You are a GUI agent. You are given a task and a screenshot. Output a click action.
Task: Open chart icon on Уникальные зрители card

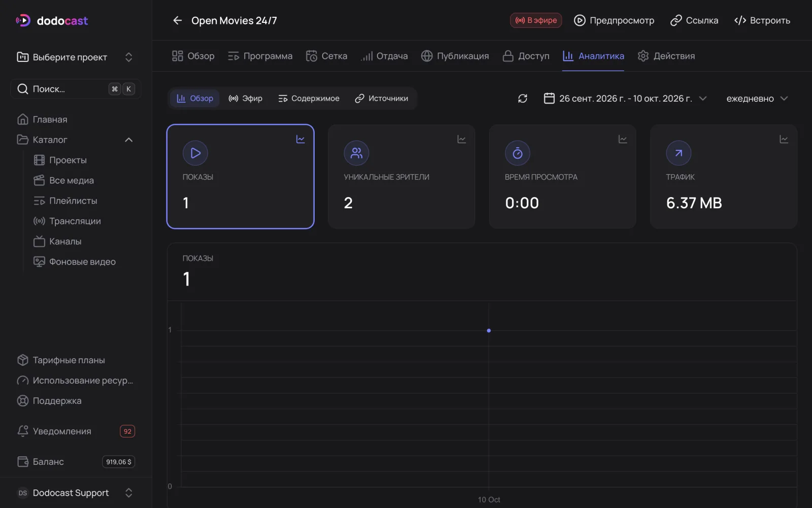pos(461,139)
